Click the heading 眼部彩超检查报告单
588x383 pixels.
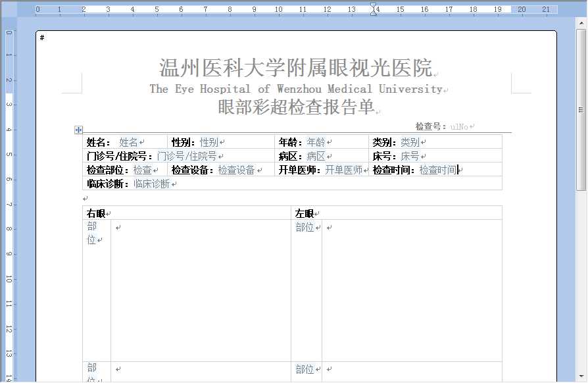coord(296,107)
